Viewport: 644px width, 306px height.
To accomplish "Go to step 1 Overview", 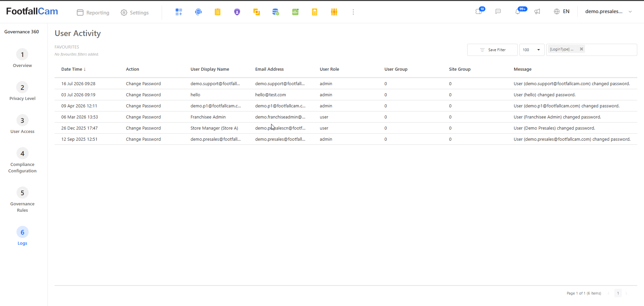I will pos(22,58).
